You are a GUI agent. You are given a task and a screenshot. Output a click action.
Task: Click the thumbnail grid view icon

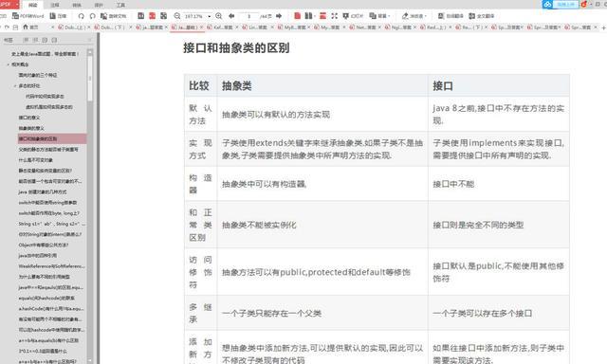[x=164, y=16]
